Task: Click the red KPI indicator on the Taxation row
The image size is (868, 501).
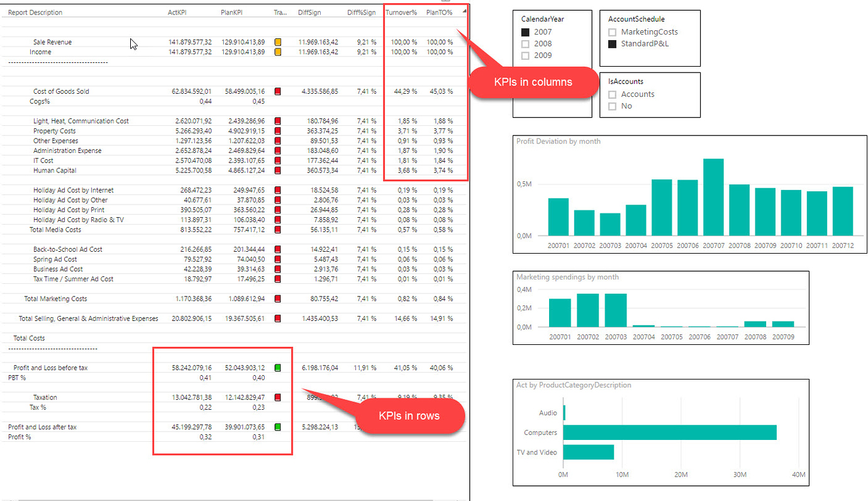Action: [277, 397]
